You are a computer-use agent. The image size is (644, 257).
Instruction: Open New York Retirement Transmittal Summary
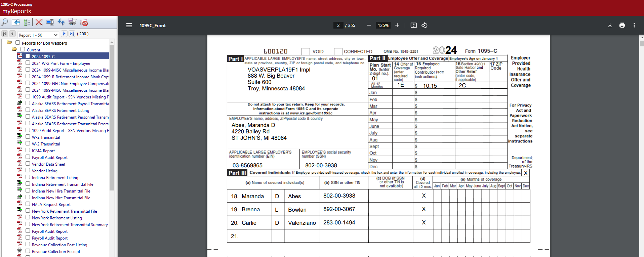tap(70, 224)
